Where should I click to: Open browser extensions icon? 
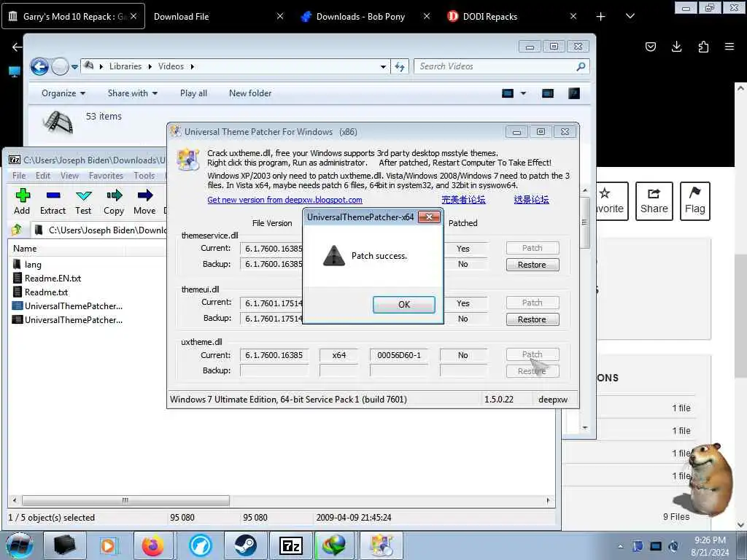click(x=703, y=47)
